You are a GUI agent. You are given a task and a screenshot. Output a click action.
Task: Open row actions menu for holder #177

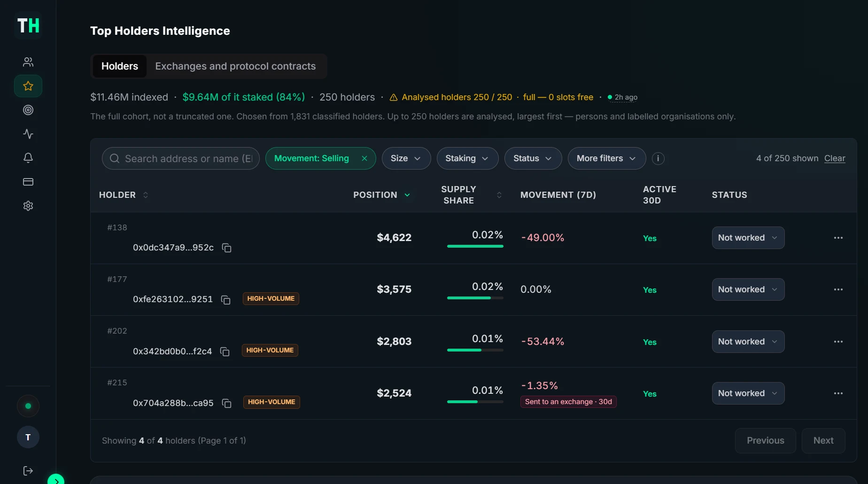click(x=838, y=289)
